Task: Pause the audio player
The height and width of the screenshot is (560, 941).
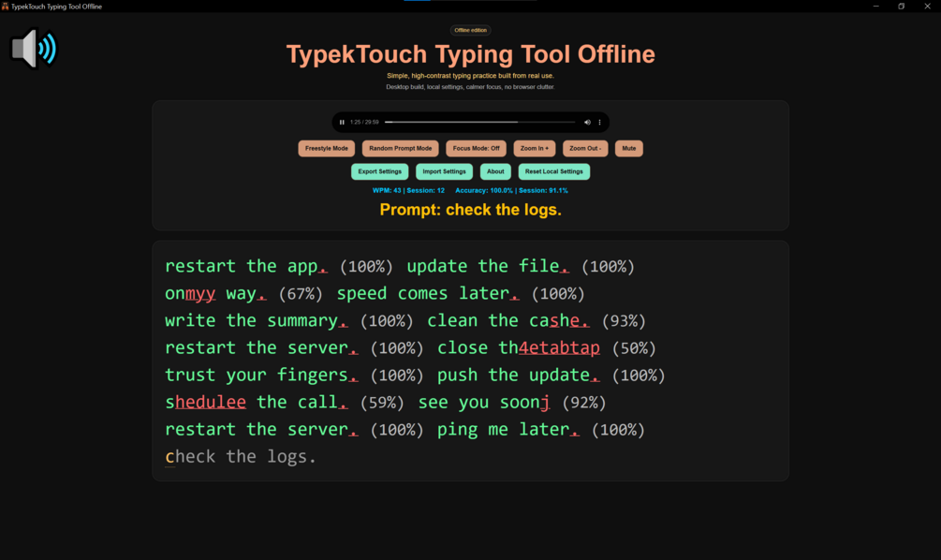Action: [x=342, y=123]
